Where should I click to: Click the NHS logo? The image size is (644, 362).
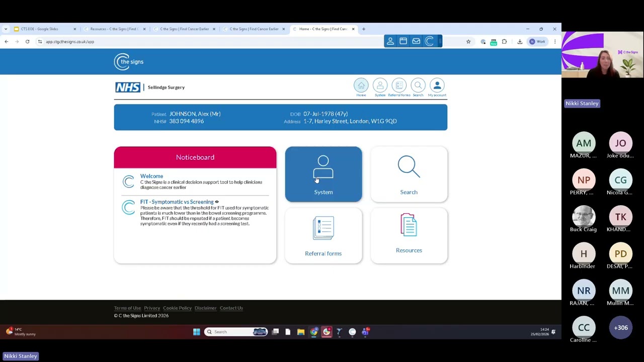pyautogui.click(x=128, y=87)
